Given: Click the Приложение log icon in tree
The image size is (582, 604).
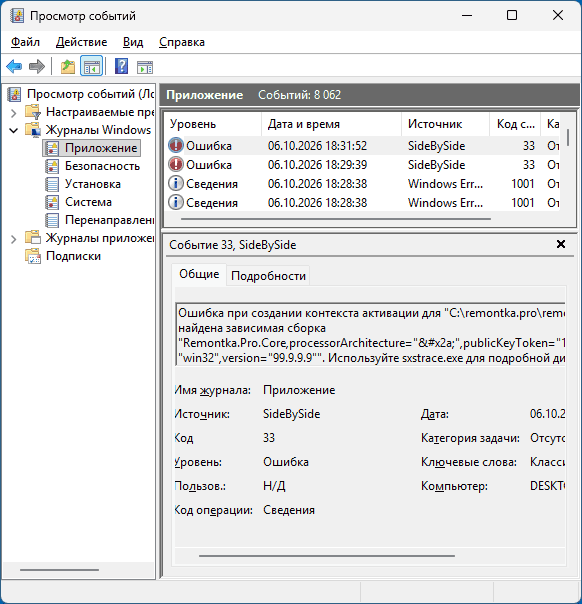Looking at the screenshot, I should pyautogui.click(x=52, y=148).
